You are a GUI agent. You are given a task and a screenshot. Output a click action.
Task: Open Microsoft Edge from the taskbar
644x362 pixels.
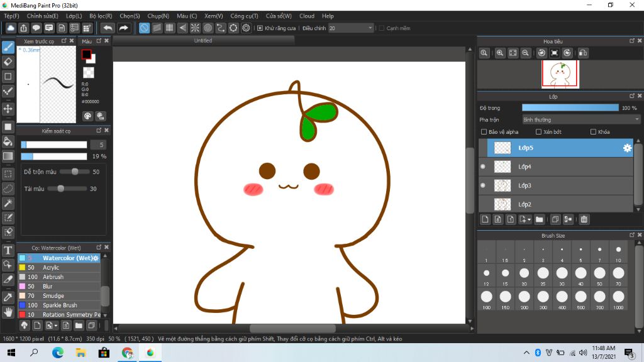pos(57,353)
